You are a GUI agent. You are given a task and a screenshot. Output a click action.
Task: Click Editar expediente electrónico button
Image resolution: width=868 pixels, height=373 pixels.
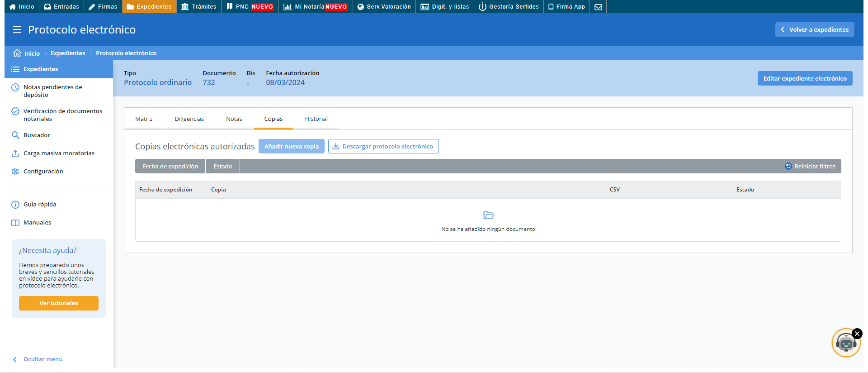[x=805, y=79]
